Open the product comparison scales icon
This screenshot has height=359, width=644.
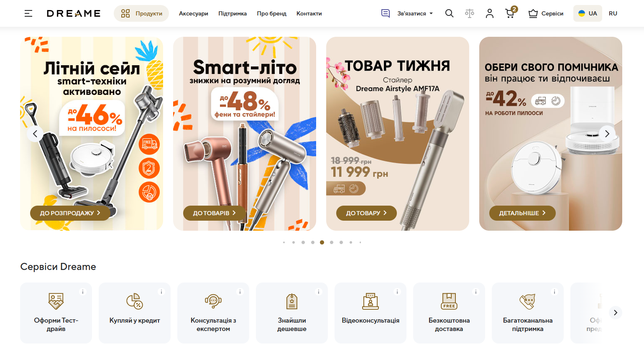[470, 13]
